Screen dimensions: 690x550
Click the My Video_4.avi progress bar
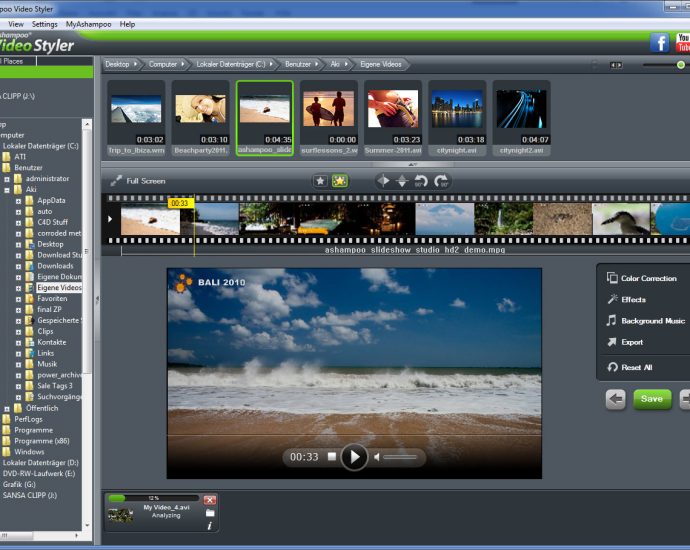[x=153, y=498]
